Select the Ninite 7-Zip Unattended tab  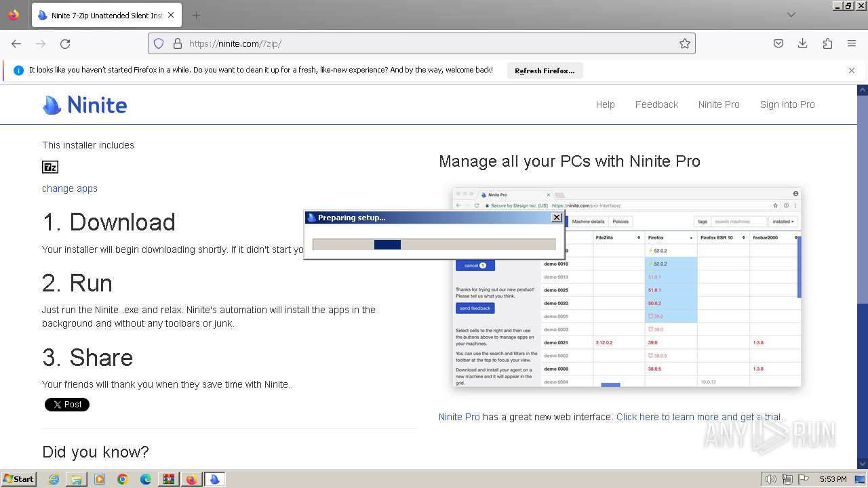coord(105,15)
